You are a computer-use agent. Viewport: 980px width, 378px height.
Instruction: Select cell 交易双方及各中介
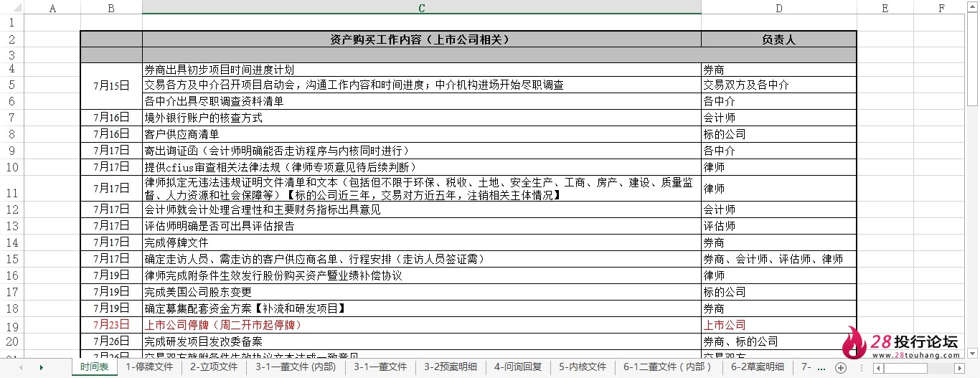point(779,85)
